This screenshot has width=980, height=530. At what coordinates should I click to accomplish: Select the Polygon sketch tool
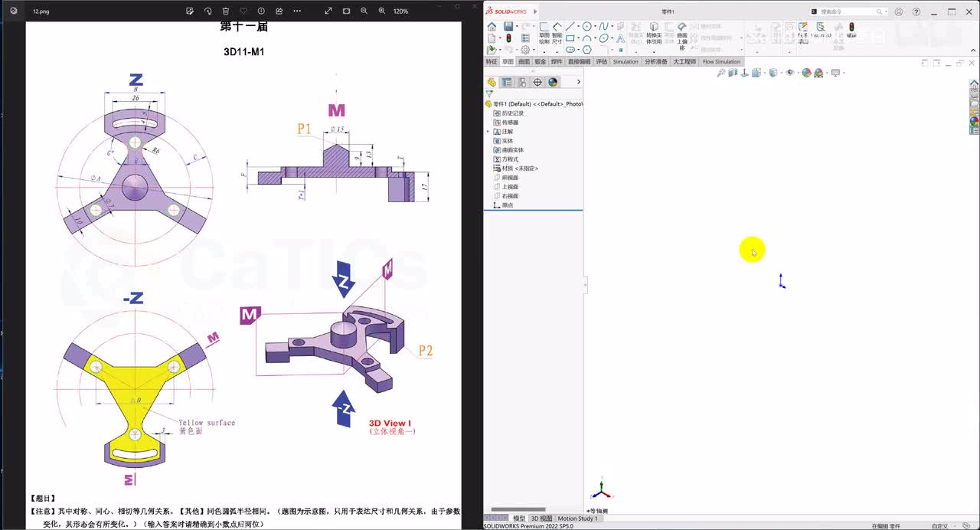(586, 50)
